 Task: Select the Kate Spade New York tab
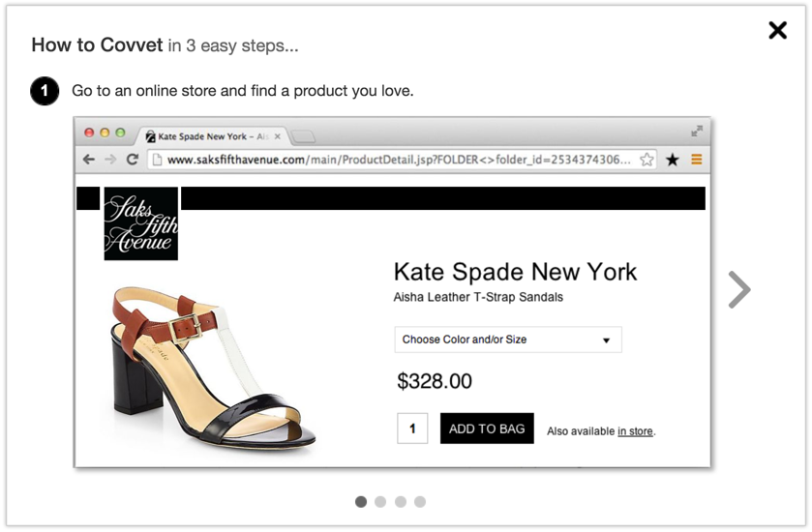(208, 137)
